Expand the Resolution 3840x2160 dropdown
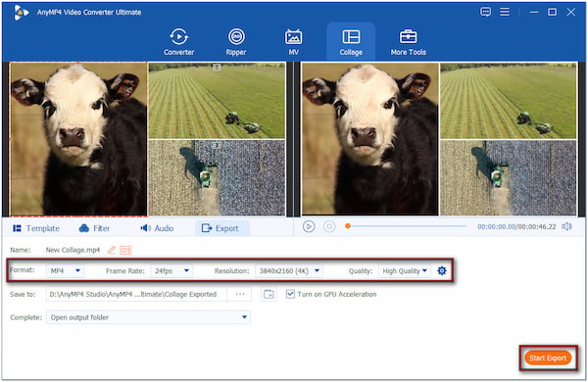588x382 pixels. 289,270
